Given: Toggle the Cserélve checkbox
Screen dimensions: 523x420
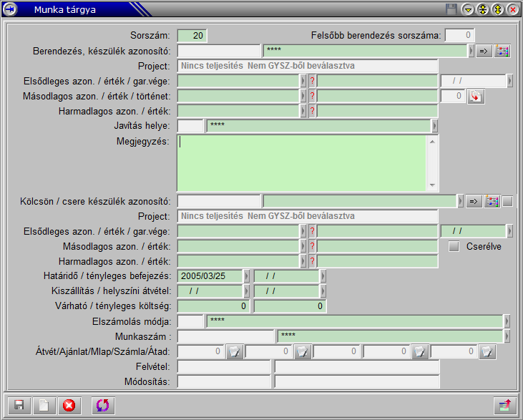Looking at the screenshot, I should (453, 246).
